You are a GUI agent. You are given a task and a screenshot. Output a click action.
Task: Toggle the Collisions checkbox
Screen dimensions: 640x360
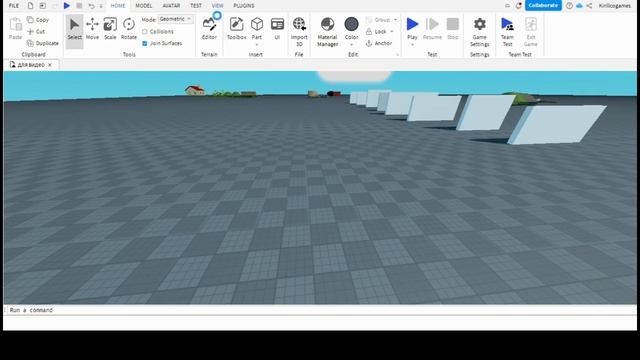tap(144, 31)
